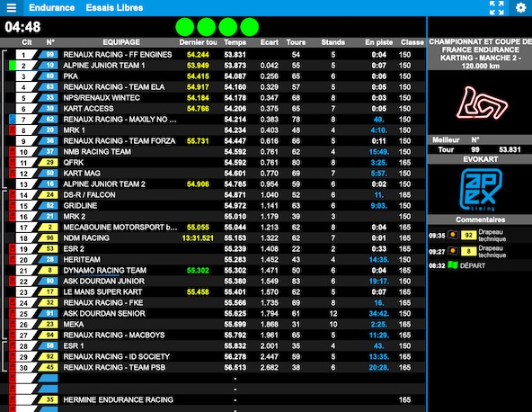Click the first green light indicator
The height and width of the screenshot is (412, 532).
pos(185,27)
